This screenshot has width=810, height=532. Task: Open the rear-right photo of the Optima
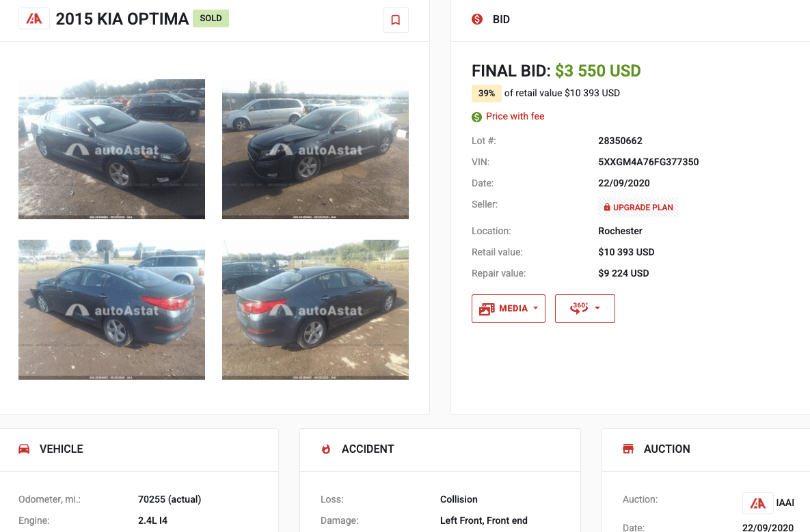(x=315, y=309)
